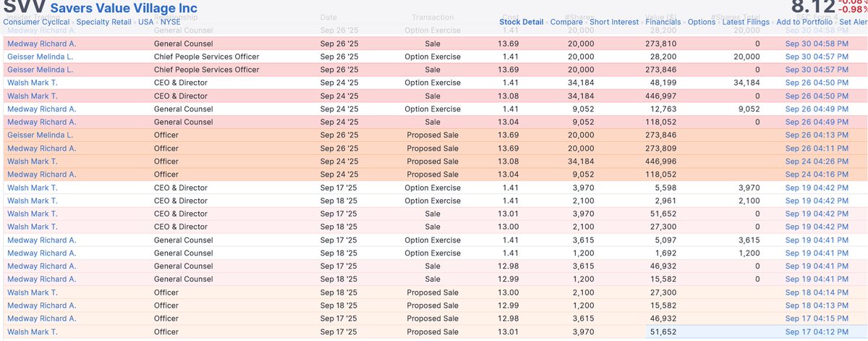The image size is (868, 341).
Task: Select the 12.98 cost in General Counsel Sale row
Action: tap(507, 266)
